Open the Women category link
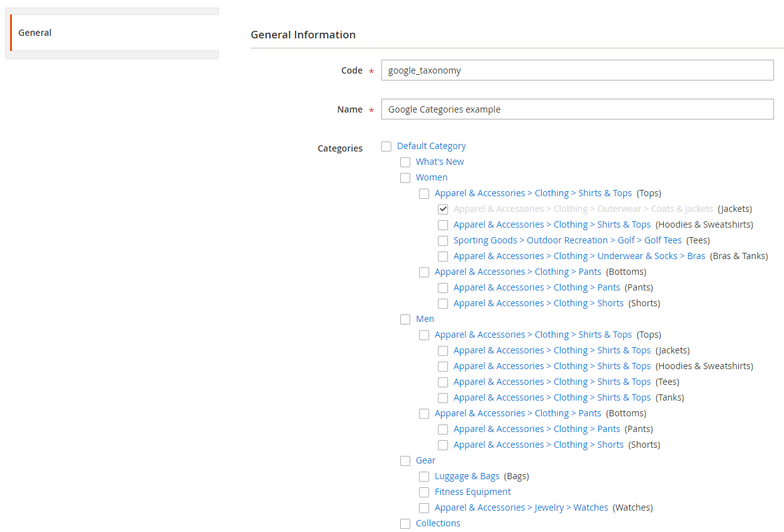The image size is (784, 532). (432, 177)
